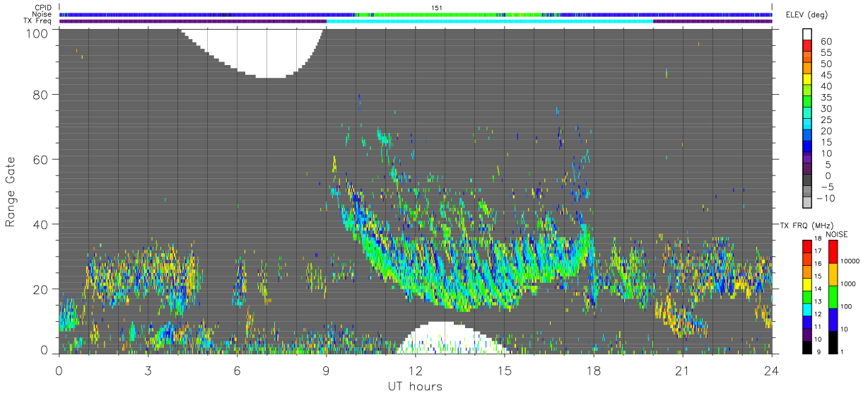Viewport: 868px width, 401px height.
Task: Pick the yellow segment of the ELEV colorbar
Action: [808, 79]
